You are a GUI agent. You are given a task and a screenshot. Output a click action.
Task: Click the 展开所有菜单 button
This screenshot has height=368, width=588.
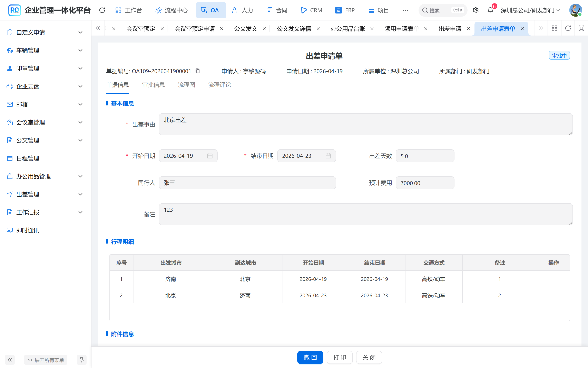[x=46, y=360]
